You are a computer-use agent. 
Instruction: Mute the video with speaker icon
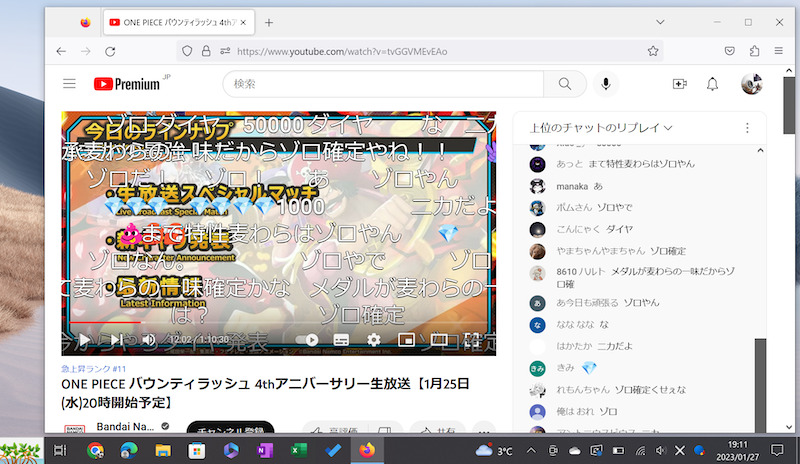pos(148,340)
